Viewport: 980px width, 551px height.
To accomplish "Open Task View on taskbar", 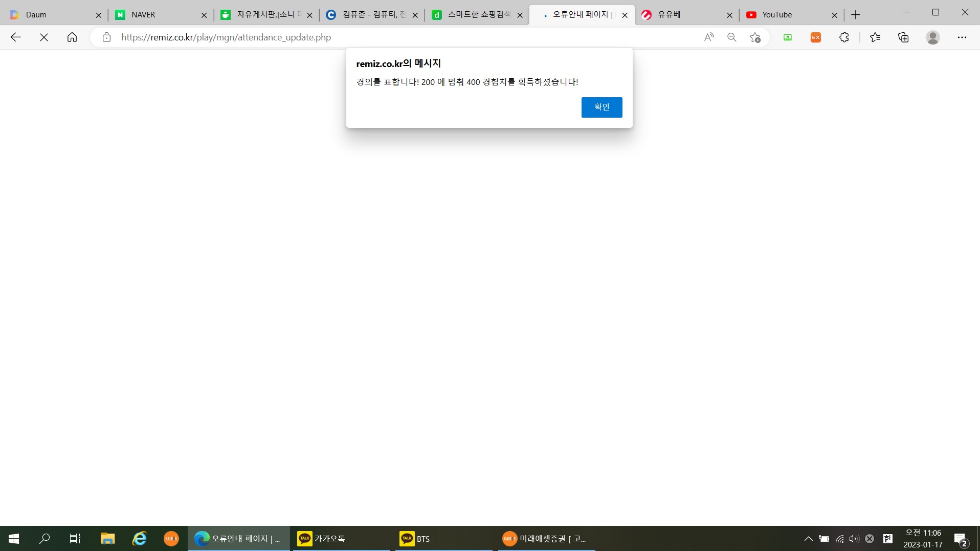I will [75, 538].
